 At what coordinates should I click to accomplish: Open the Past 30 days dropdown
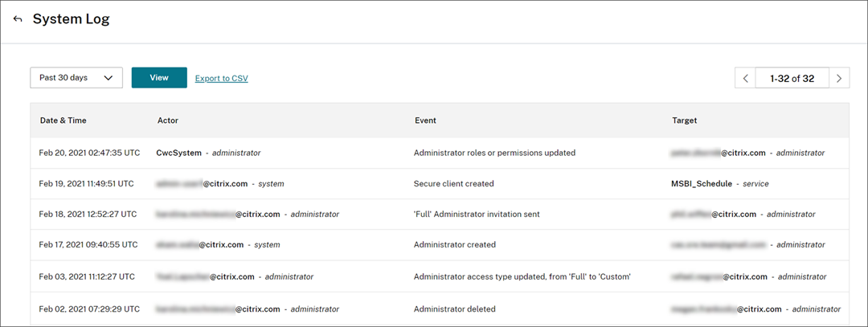click(76, 78)
